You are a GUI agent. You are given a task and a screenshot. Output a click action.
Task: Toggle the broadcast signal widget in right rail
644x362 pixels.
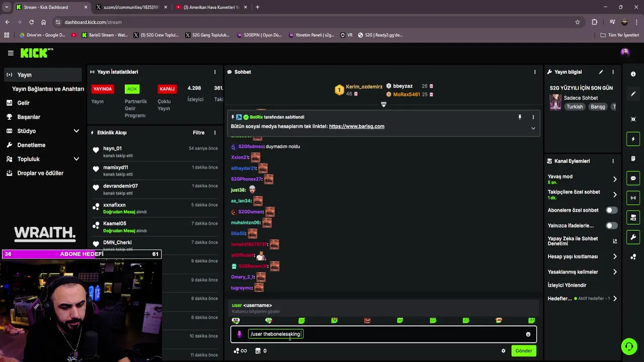point(633,198)
